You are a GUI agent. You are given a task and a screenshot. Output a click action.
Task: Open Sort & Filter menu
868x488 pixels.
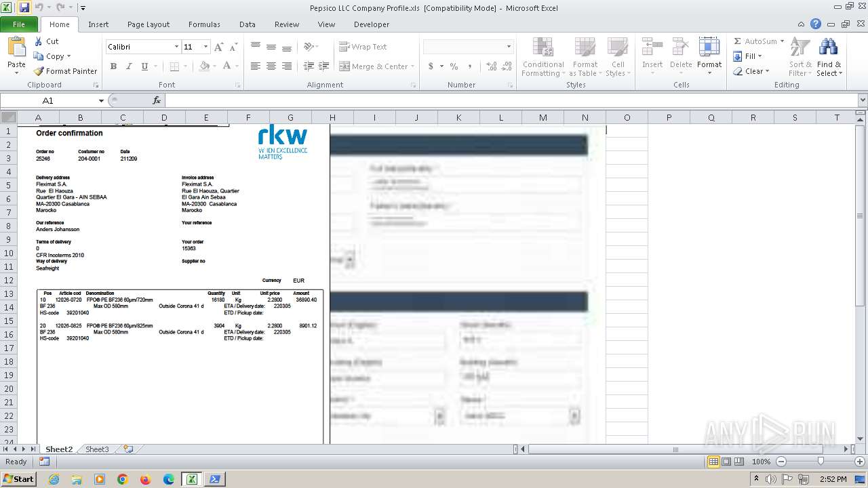click(800, 57)
